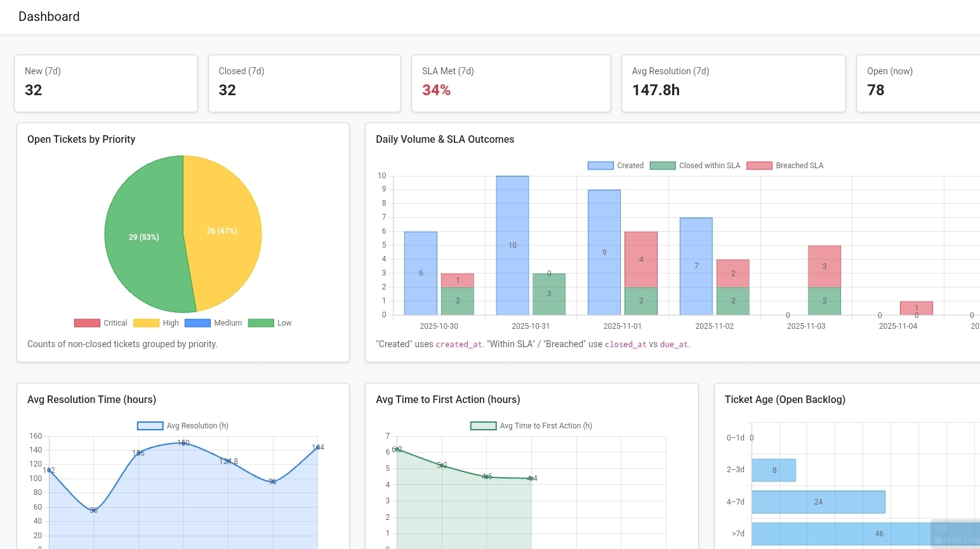Open the Avg Resolution (7d) card
This screenshot has height=549, width=980.
(733, 83)
